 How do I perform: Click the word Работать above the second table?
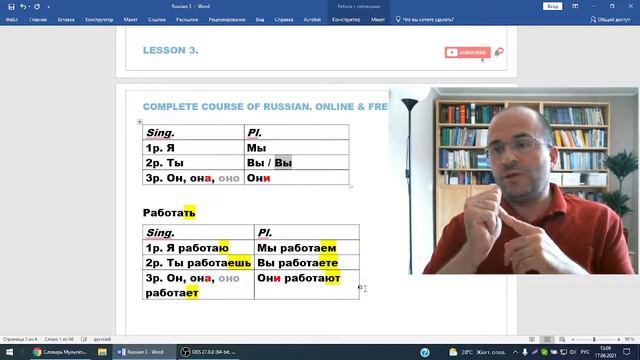click(169, 213)
